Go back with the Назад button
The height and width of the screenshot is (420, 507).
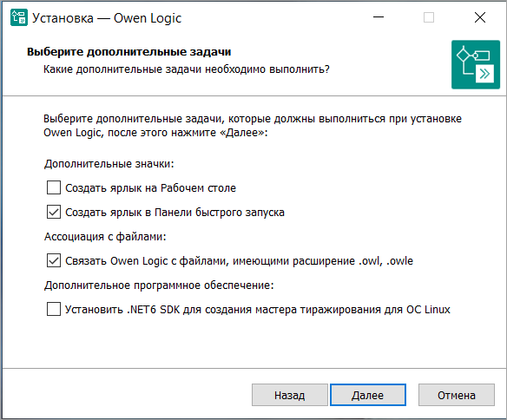coord(290,395)
